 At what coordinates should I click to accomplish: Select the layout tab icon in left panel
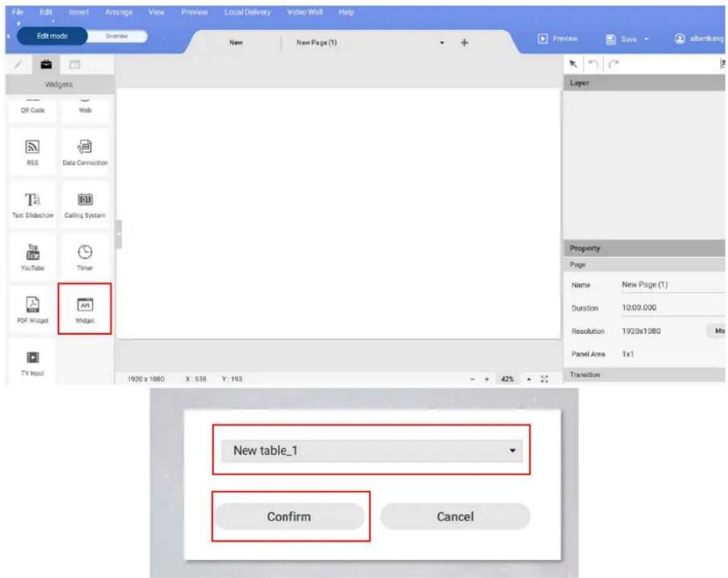point(74,64)
